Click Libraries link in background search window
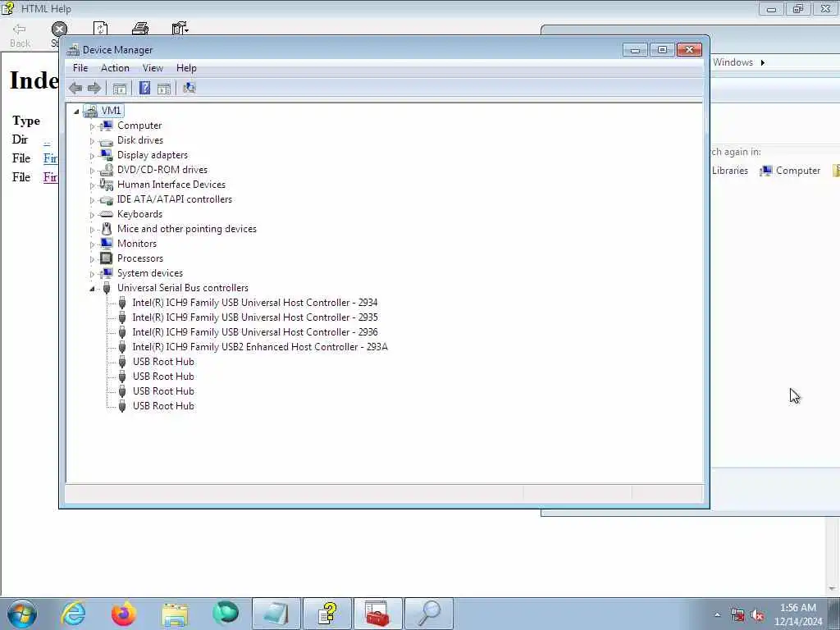This screenshot has height=630, width=840. 729,171
